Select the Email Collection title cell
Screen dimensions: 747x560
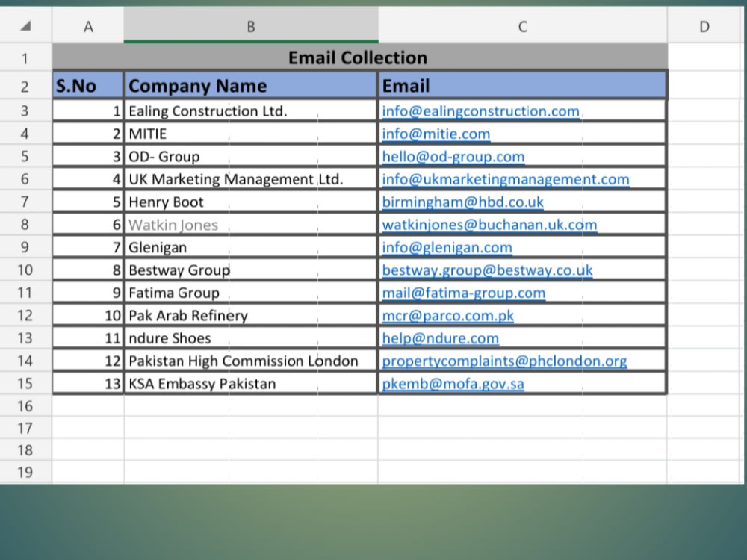tap(358, 57)
